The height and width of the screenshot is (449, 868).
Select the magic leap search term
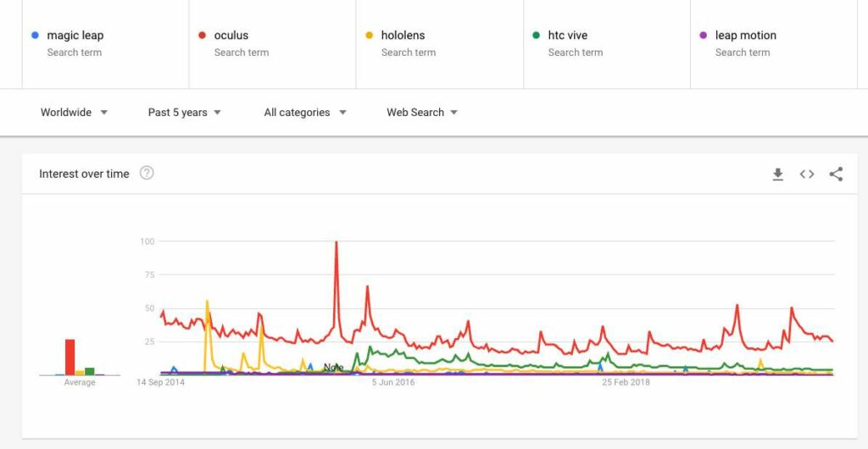pyautogui.click(x=105, y=43)
